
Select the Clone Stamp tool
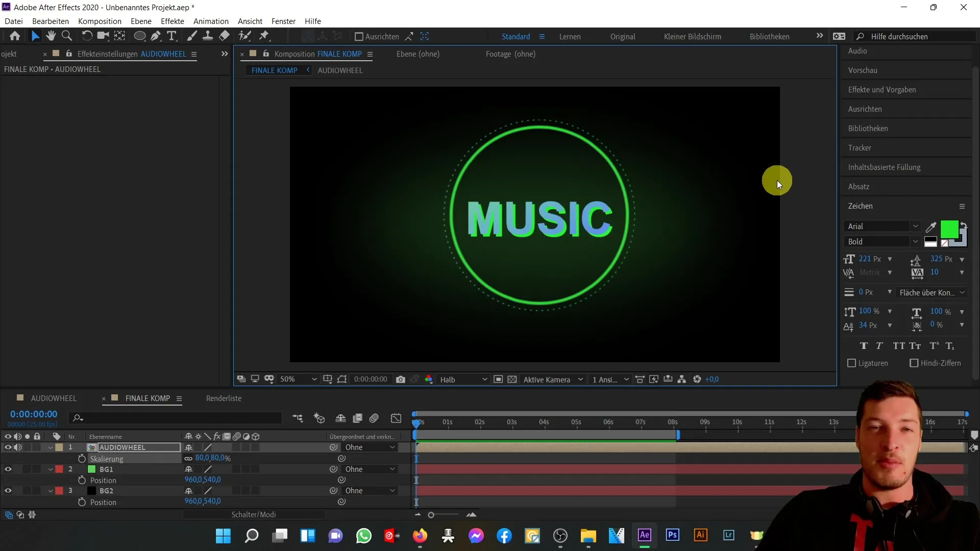[208, 36]
